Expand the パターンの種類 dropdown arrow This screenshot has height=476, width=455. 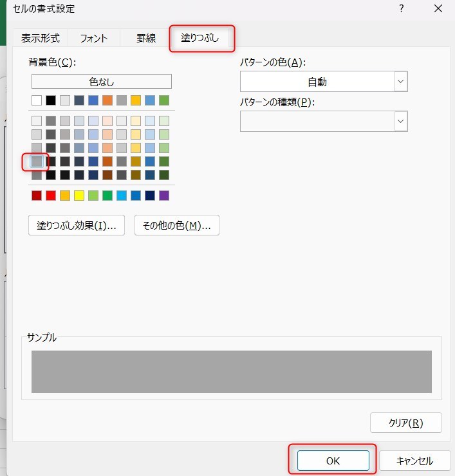[401, 121]
